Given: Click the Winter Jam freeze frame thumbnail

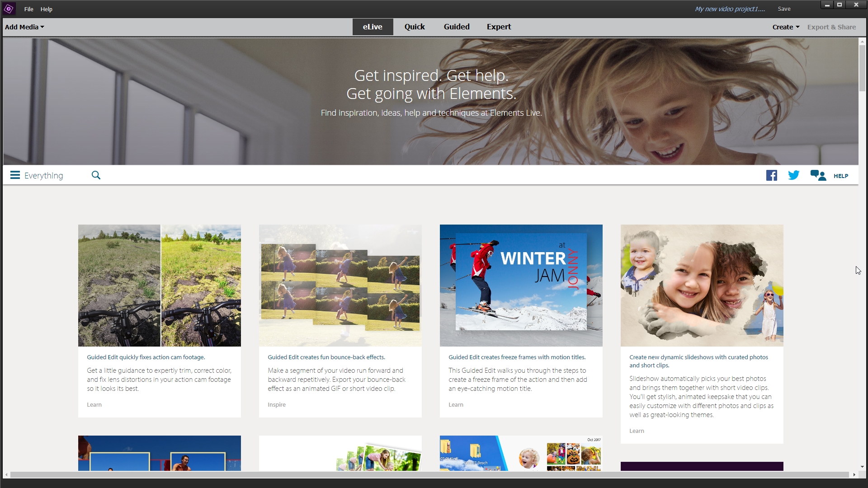Looking at the screenshot, I should click(x=521, y=285).
